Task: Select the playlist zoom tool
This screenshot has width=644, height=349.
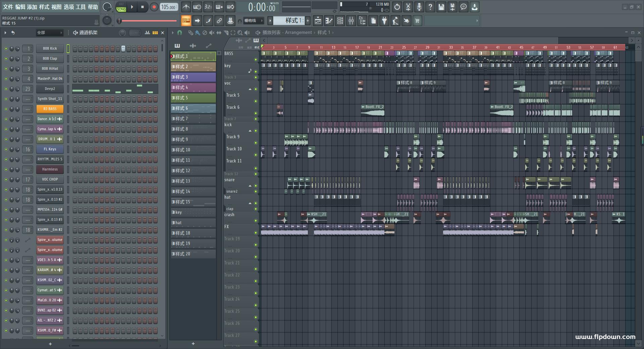Action: click(240, 33)
